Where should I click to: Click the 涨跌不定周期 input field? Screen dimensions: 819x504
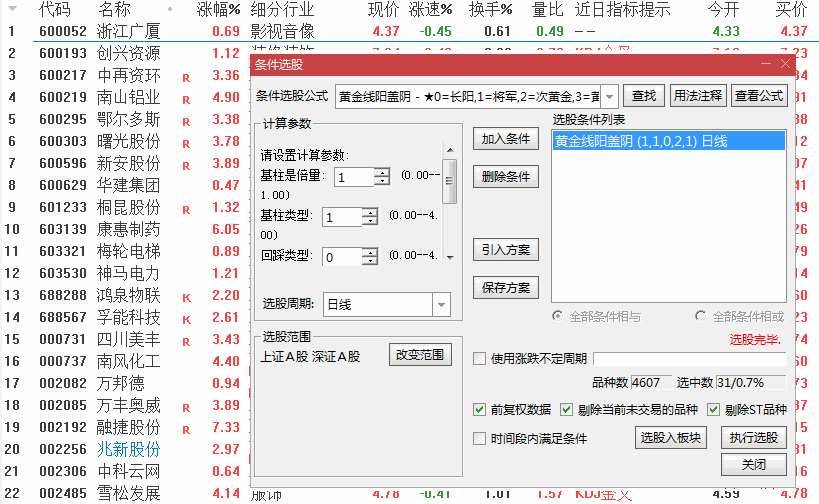pyautogui.click(x=689, y=359)
